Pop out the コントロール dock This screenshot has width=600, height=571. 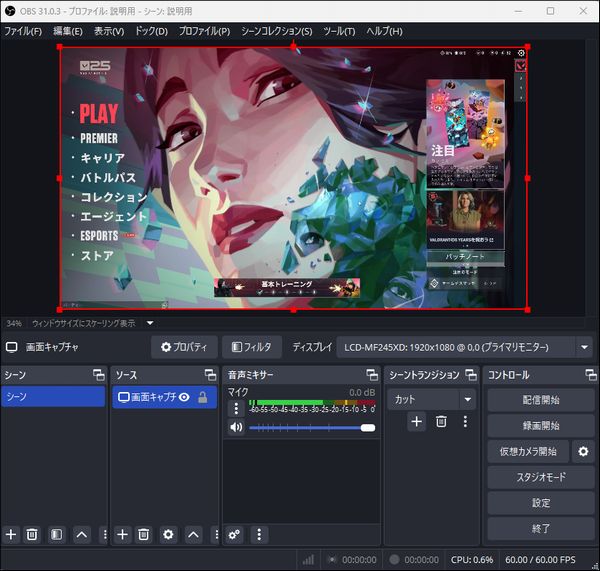point(591,375)
